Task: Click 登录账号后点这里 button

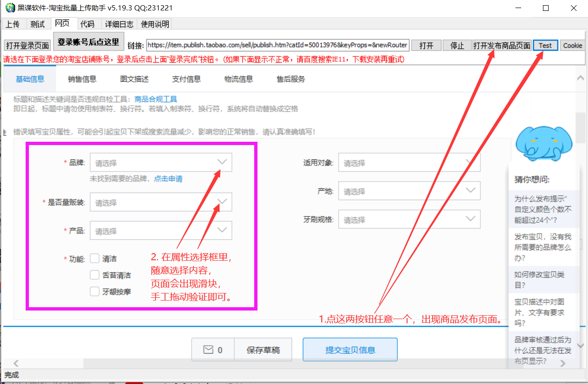Action: [89, 42]
